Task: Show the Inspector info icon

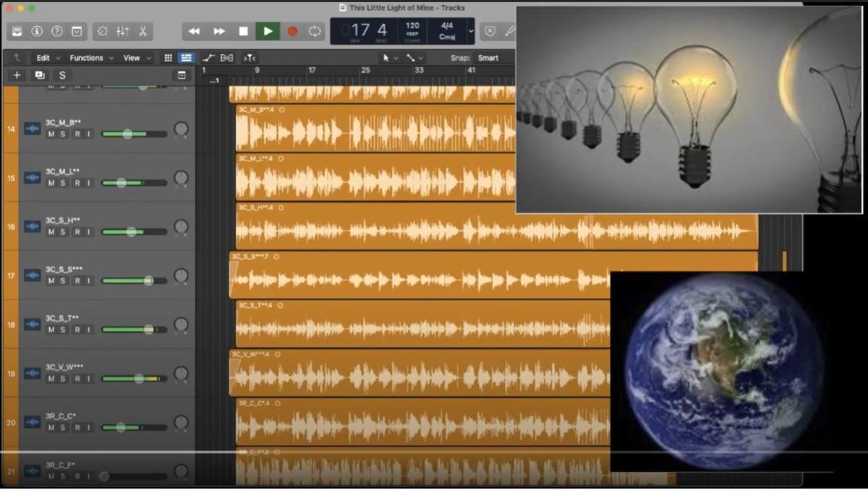Action: 37,31
